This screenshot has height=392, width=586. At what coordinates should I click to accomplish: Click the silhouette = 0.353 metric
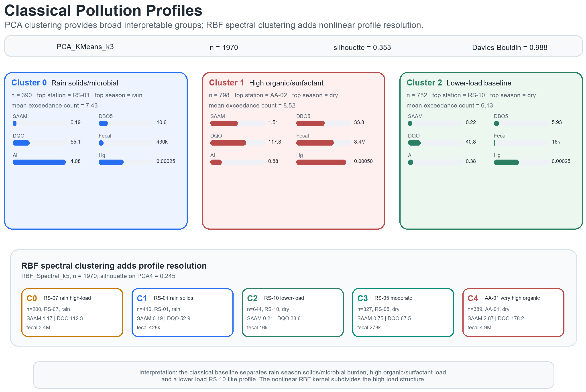coord(362,47)
